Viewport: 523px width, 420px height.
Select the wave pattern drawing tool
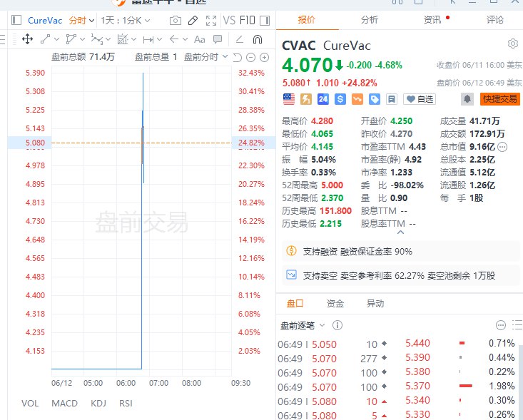[x=97, y=39]
